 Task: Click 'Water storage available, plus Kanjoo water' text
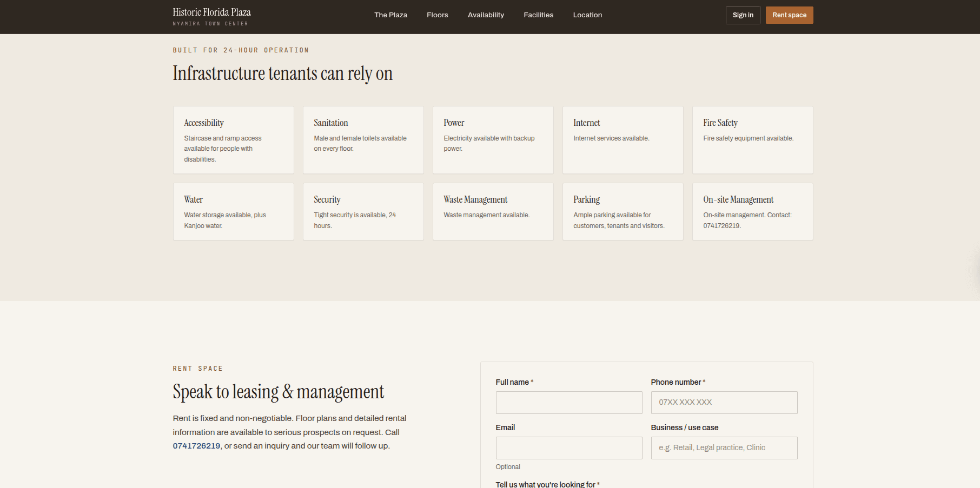point(225,220)
